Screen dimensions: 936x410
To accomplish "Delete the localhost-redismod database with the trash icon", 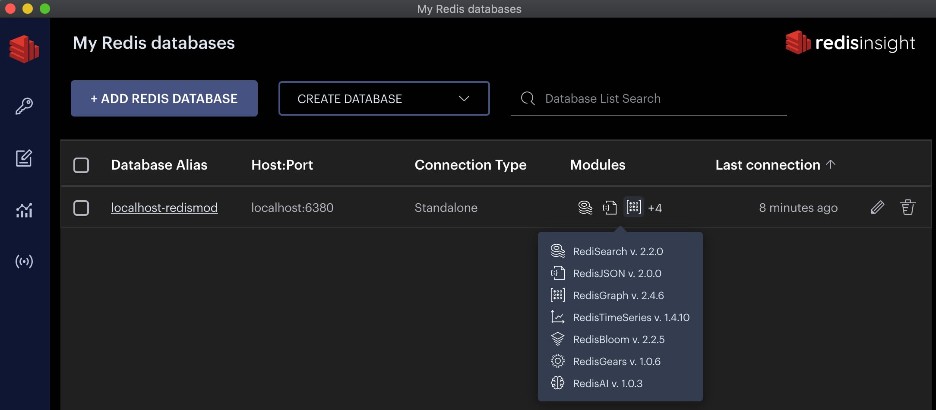I will (907, 208).
